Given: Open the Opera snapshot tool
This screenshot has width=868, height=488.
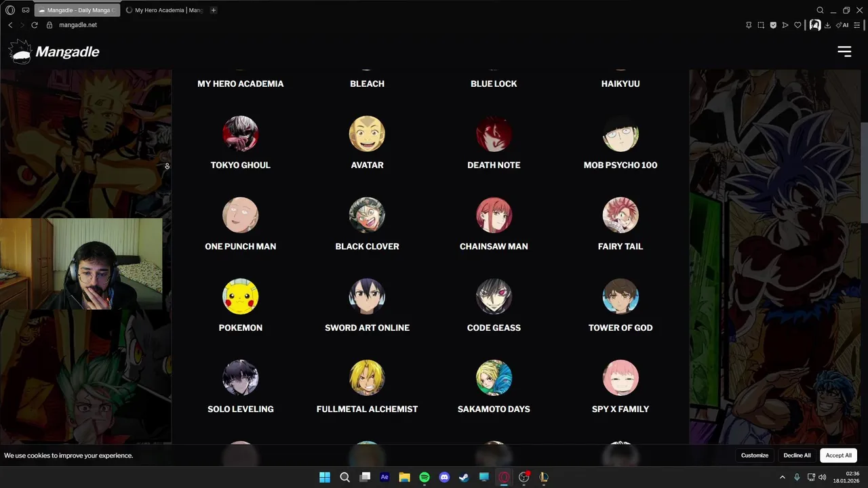Looking at the screenshot, I should tap(761, 25).
